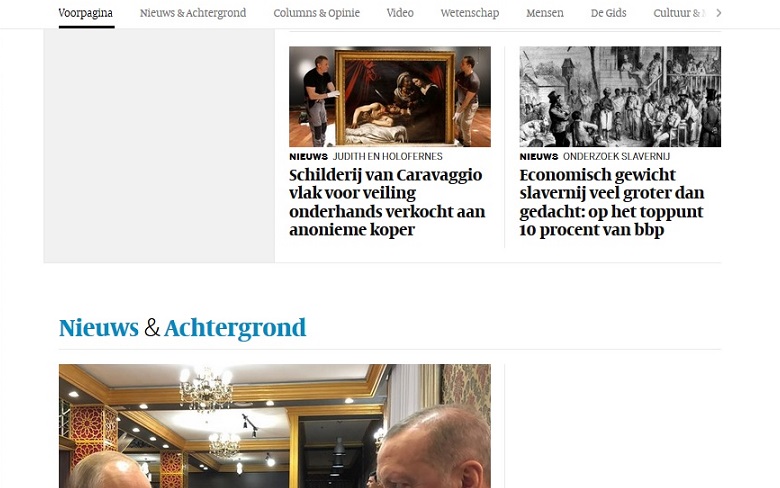Open Columns & Opinie section
The width and height of the screenshot is (780, 488).
(x=316, y=13)
